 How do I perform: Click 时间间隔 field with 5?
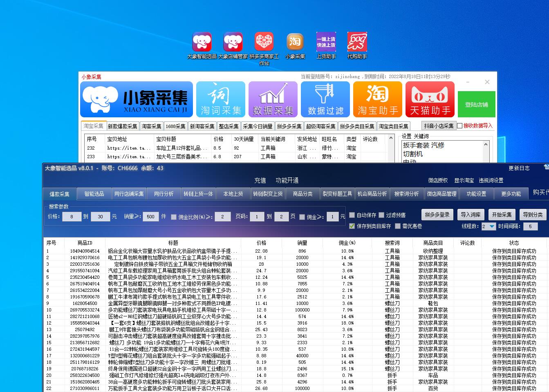click(x=530, y=226)
